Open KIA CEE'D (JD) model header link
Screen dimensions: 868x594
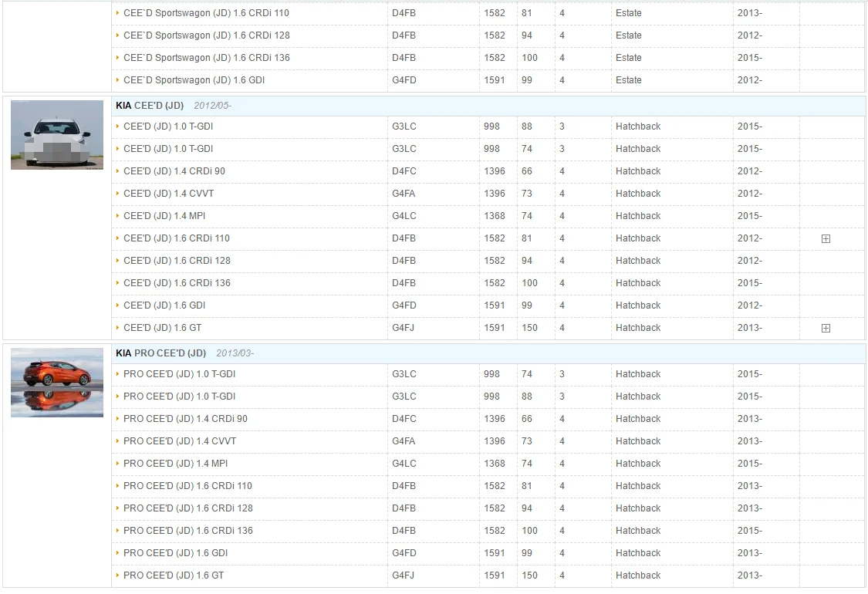pyautogui.click(x=150, y=105)
